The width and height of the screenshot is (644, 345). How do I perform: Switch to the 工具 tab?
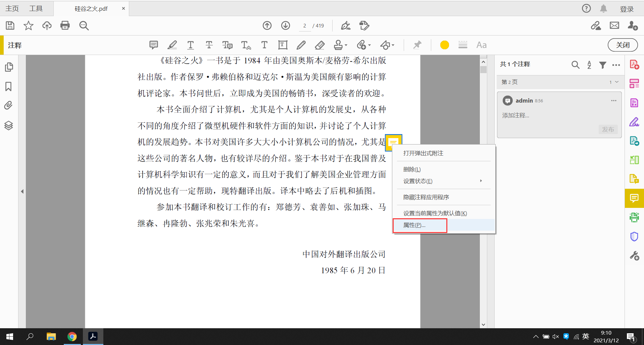[36, 8]
